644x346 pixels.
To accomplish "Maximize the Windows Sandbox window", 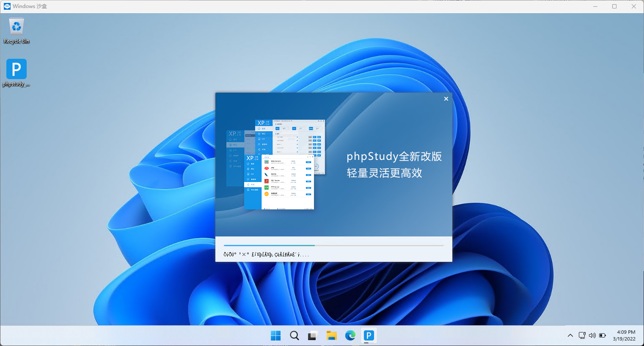I will (614, 6).
